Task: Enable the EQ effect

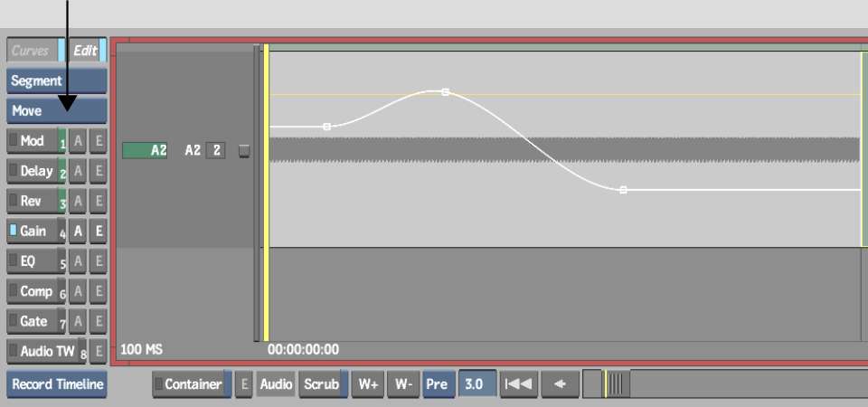Action: (x=33, y=261)
